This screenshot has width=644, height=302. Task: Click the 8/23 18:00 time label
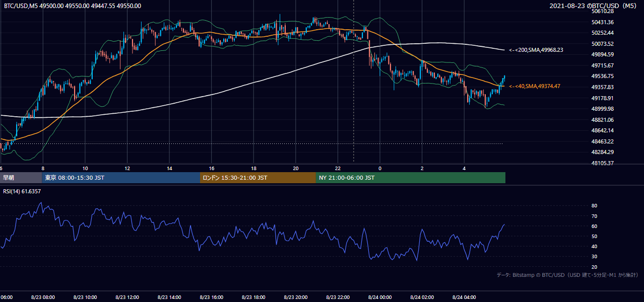(253, 297)
